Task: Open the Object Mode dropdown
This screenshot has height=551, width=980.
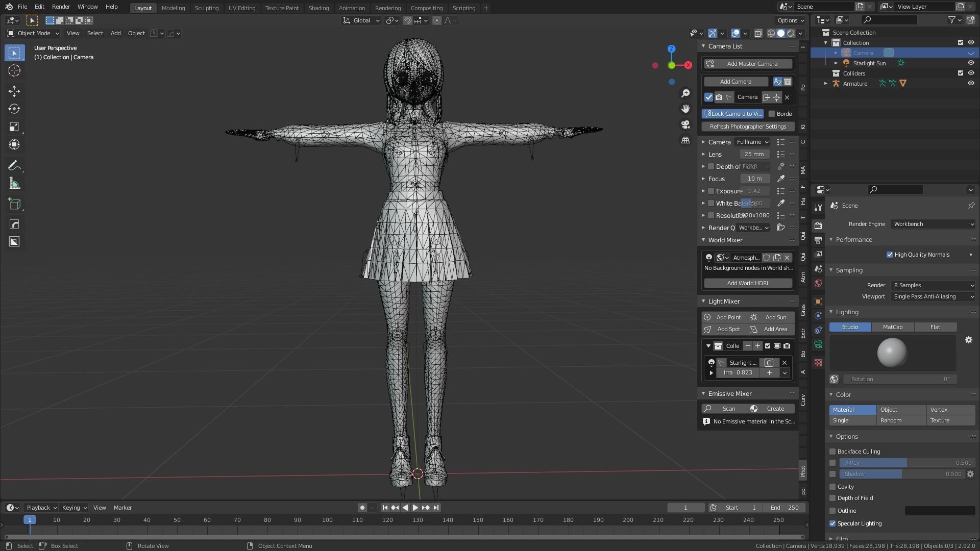Action: [33, 33]
